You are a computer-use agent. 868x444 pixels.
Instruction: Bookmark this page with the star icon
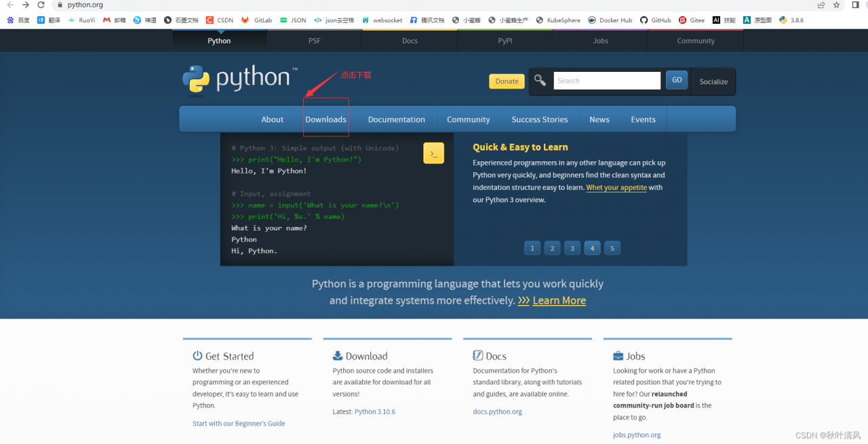(x=837, y=5)
